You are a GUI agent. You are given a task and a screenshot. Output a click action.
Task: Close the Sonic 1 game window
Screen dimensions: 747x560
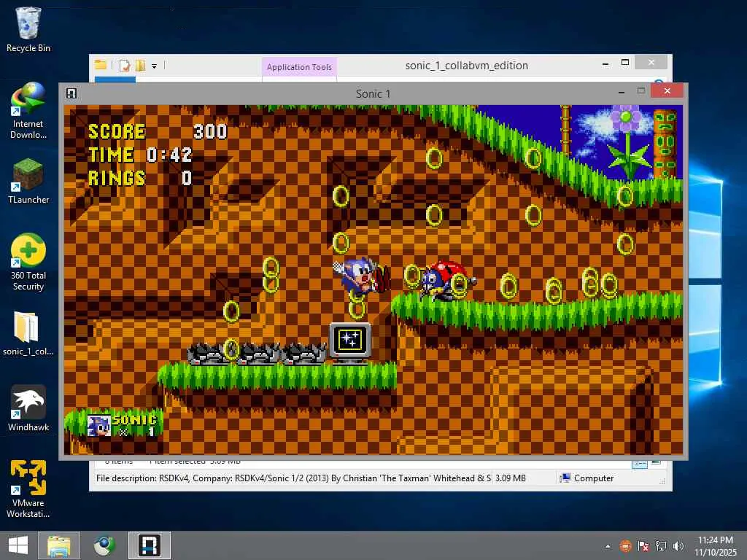tap(667, 90)
